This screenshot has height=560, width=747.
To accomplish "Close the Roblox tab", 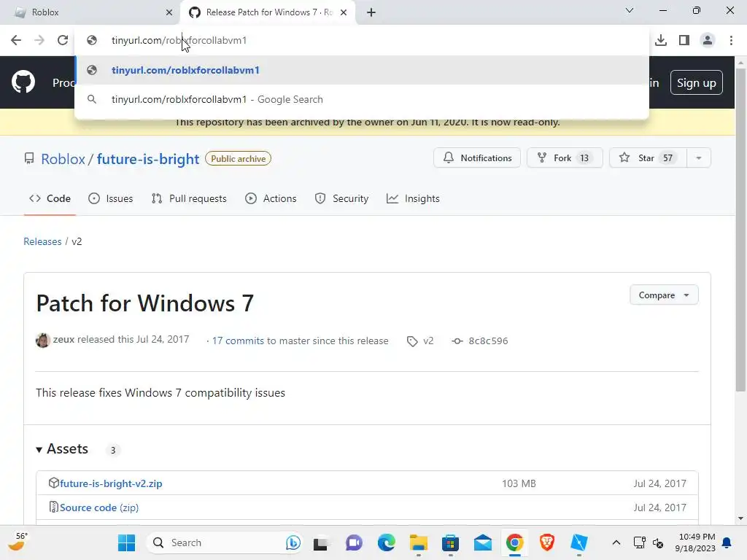I will 169,12.
